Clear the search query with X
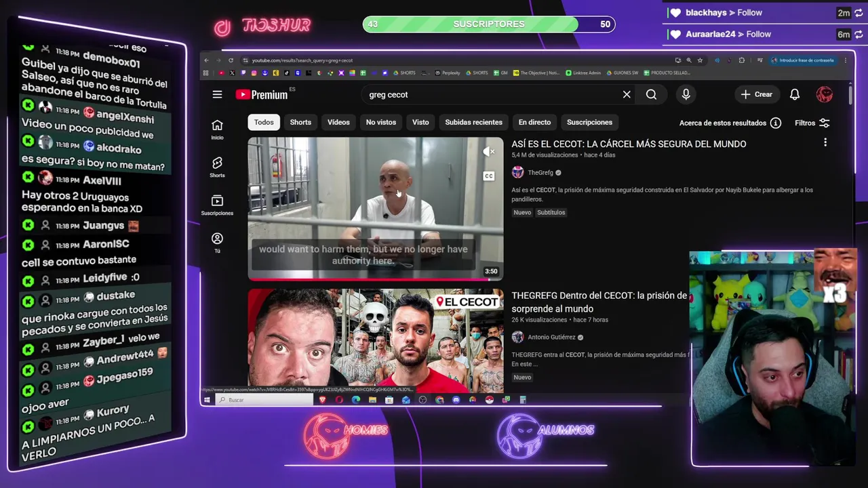The width and height of the screenshot is (868, 488). click(627, 94)
